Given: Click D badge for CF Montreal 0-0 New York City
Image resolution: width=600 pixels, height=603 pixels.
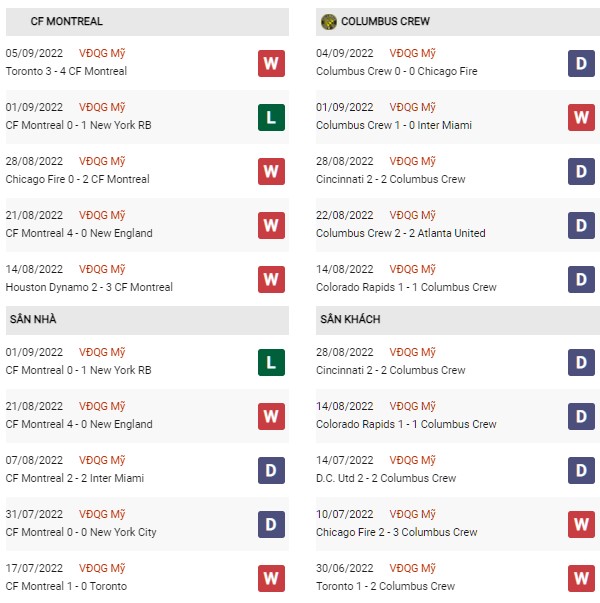Looking at the screenshot, I should point(271,524).
